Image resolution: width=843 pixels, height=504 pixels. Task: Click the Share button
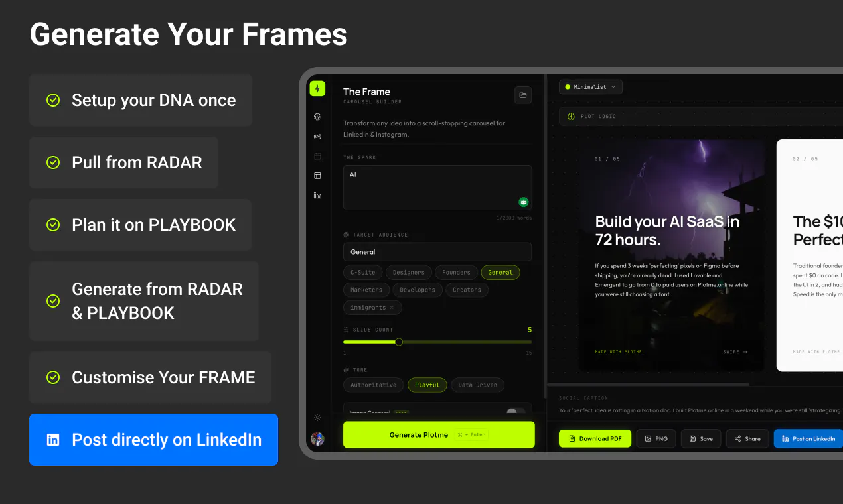747,438
